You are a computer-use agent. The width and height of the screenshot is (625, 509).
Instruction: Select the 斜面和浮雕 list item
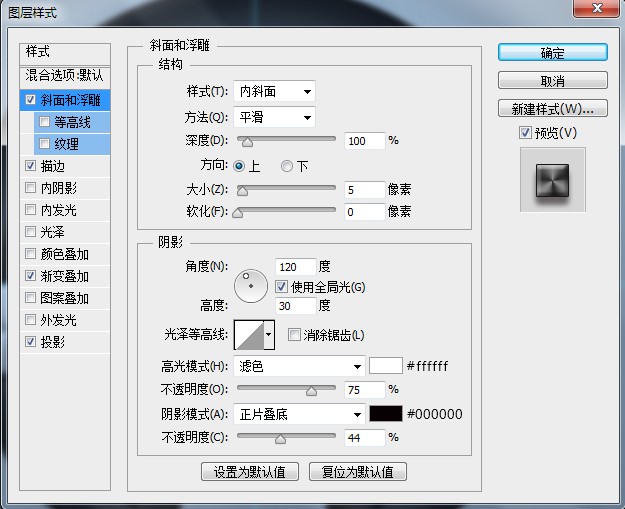(65, 100)
